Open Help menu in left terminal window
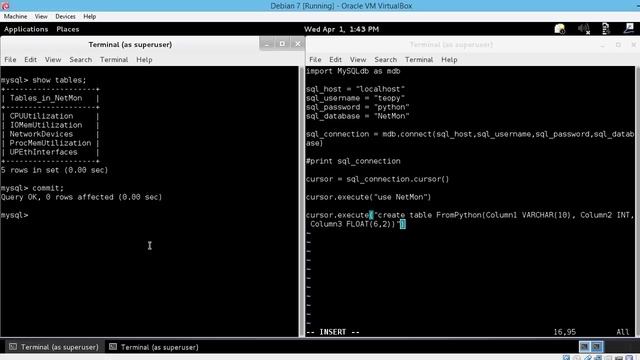The image size is (640, 360). (x=144, y=60)
